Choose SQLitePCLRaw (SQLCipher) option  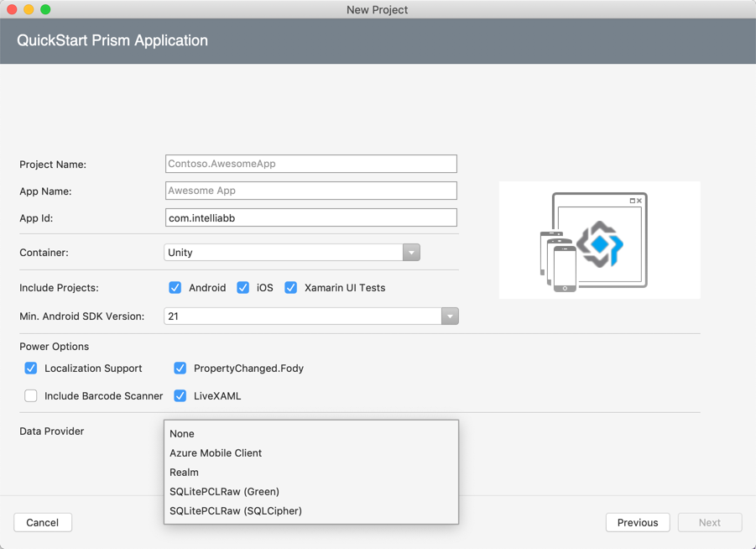[x=311, y=511]
